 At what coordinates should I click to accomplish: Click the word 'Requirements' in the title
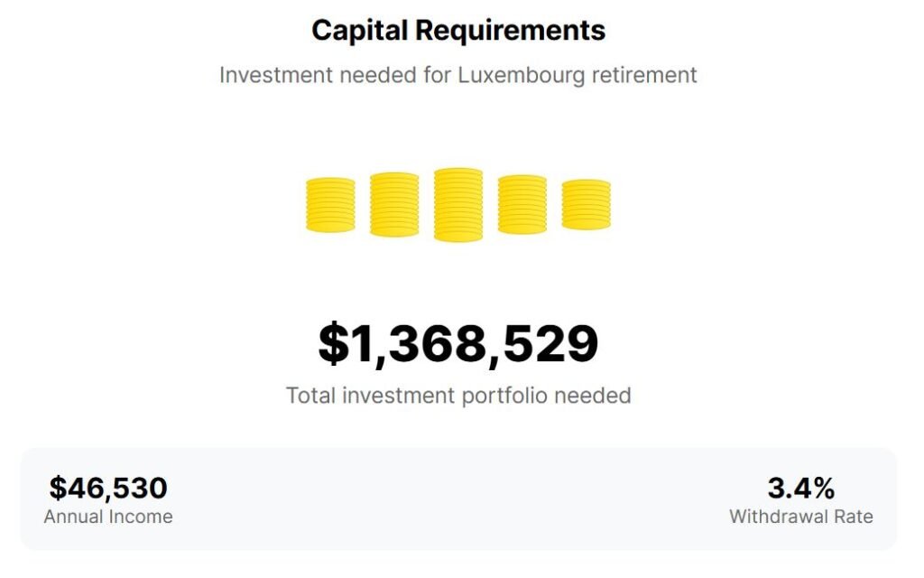pos(510,31)
